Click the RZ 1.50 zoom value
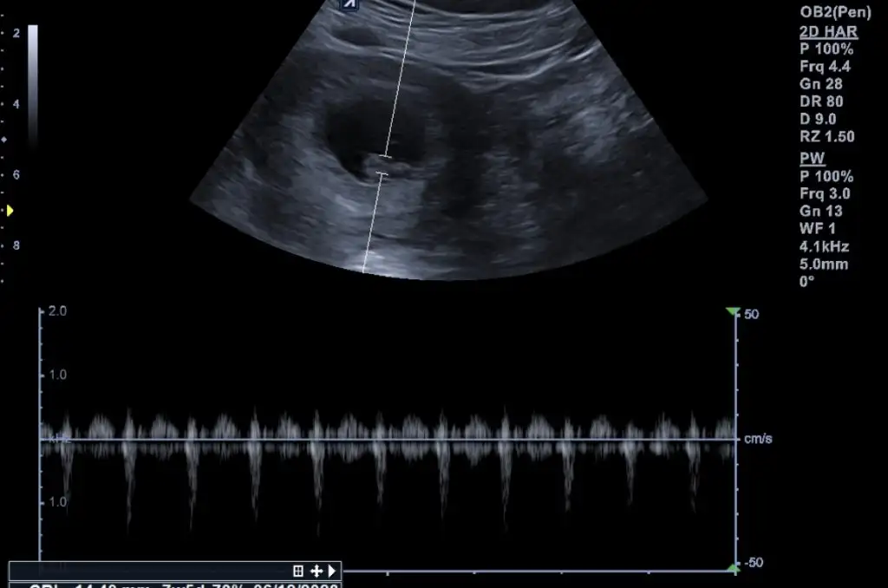Image resolution: width=888 pixels, height=588 pixels. point(826,136)
